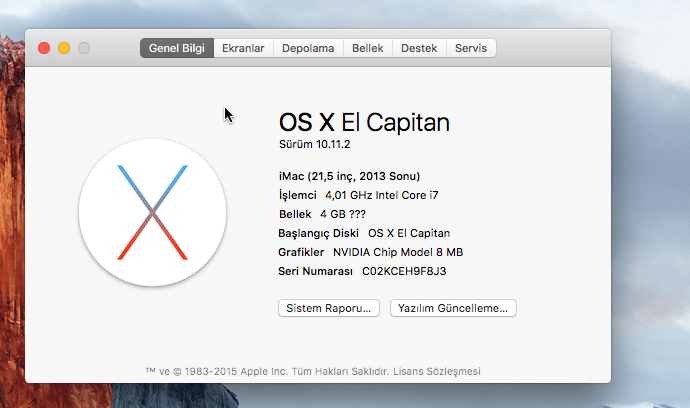Click the Sistem Raporu... button
The height and width of the screenshot is (408, 690).
pos(329,308)
